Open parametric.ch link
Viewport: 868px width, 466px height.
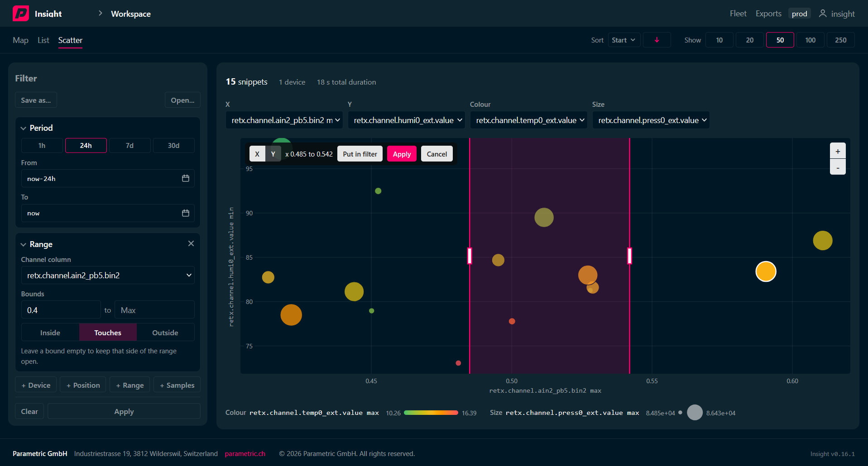(x=245, y=453)
